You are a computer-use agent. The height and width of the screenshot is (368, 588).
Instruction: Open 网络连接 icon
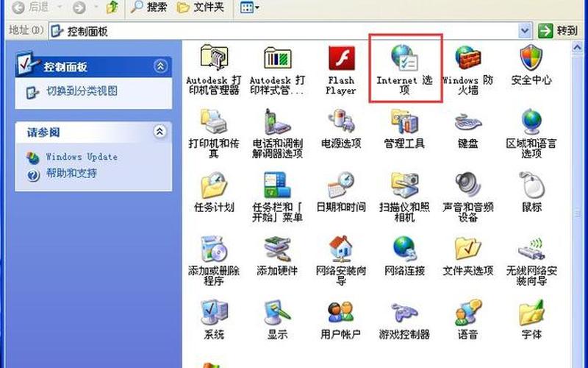[405, 249]
